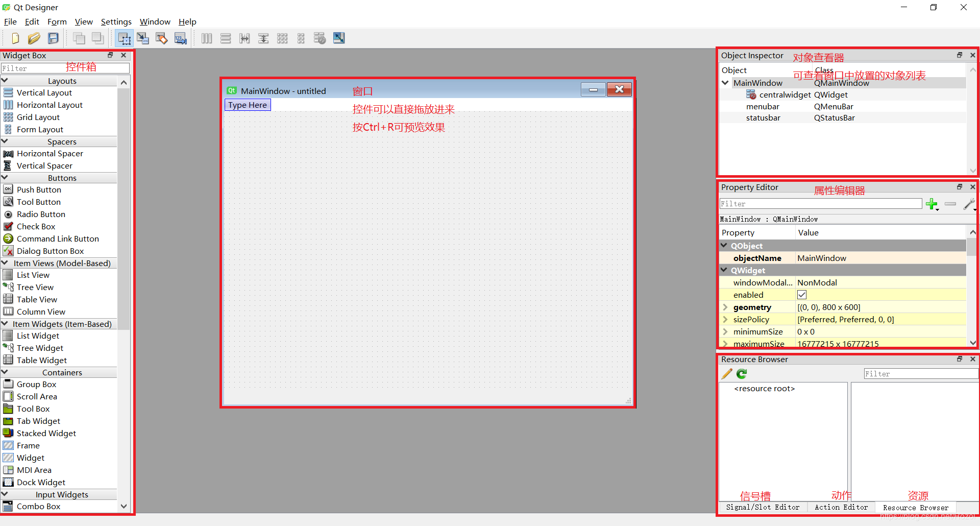Click the Edit Buddies toolbar icon
The image size is (980, 526).
(161, 38)
